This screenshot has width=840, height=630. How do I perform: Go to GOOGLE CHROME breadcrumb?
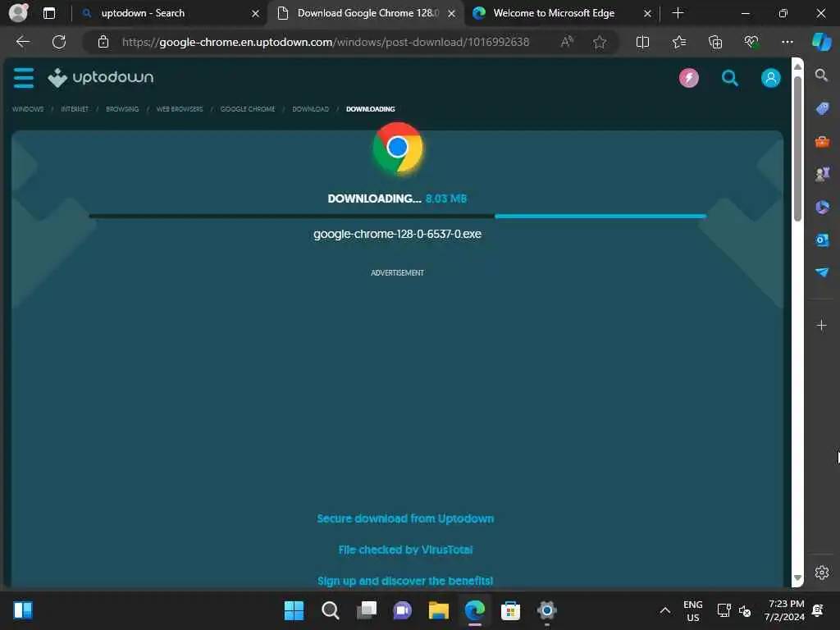(248, 109)
